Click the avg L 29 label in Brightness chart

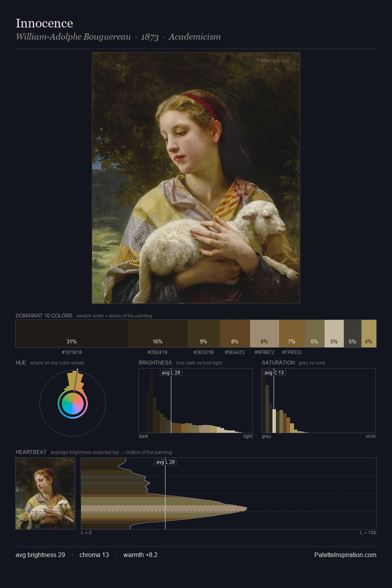point(171,373)
